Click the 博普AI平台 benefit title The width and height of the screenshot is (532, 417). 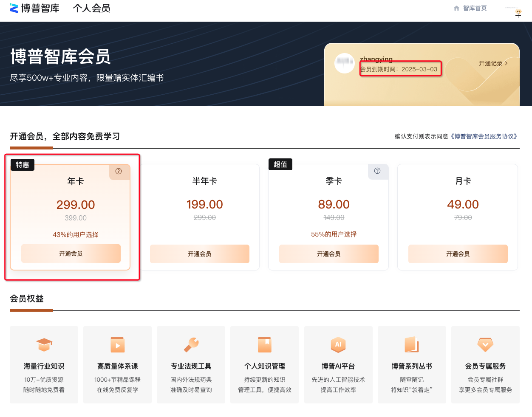click(x=338, y=366)
